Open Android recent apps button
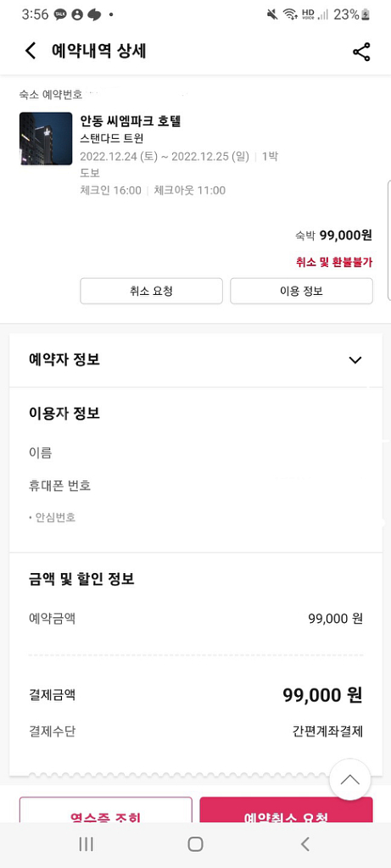391x868 pixels. point(86,843)
